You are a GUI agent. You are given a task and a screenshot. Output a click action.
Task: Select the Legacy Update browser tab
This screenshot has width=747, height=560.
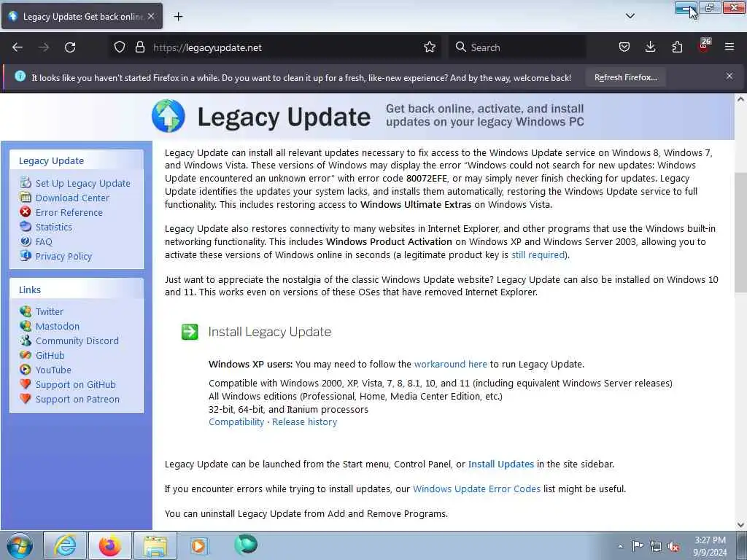click(x=82, y=16)
